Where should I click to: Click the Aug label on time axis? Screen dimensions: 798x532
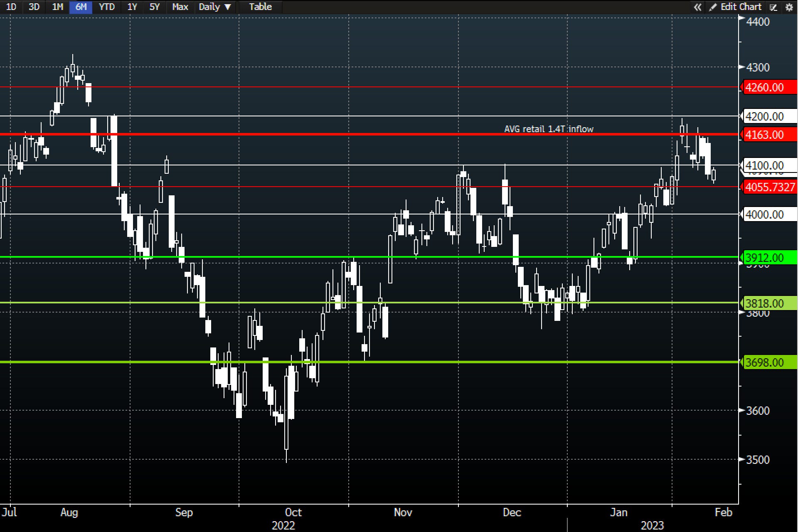click(69, 512)
